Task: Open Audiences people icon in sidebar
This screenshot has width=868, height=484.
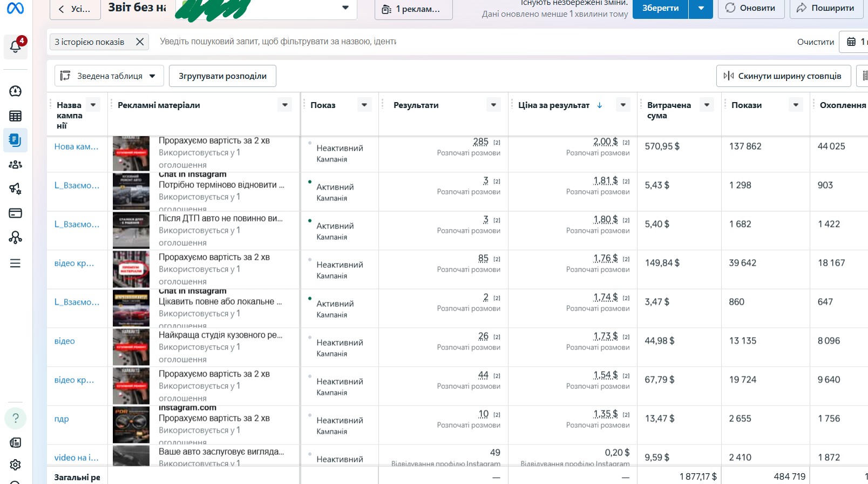Action: tap(16, 164)
